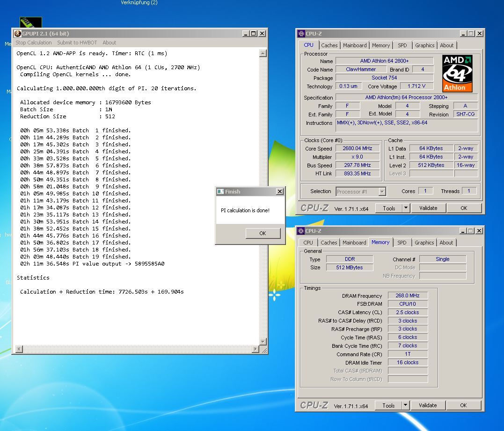Open the About menu in GPUPI

[110, 43]
